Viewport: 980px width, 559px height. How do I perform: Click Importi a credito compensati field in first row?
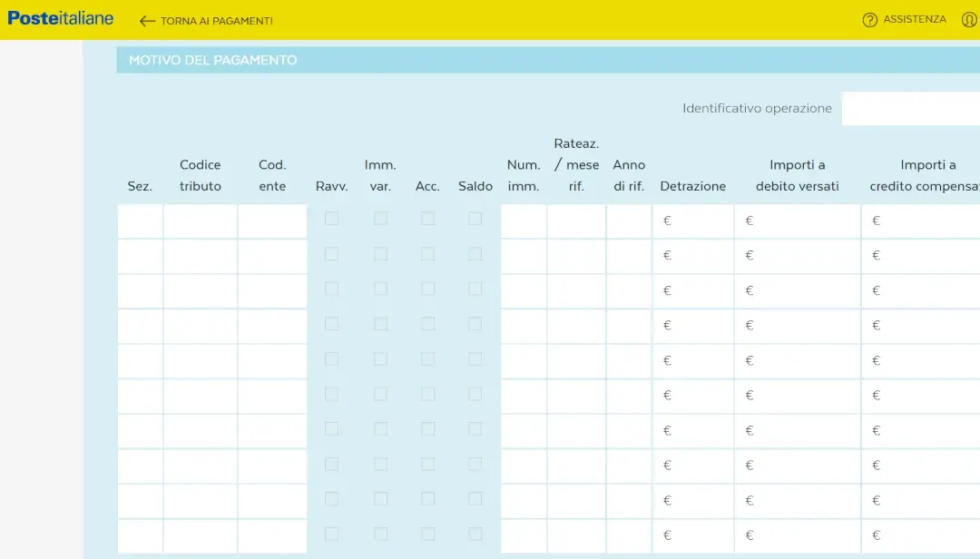pyautogui.click(x=921, y=221)
